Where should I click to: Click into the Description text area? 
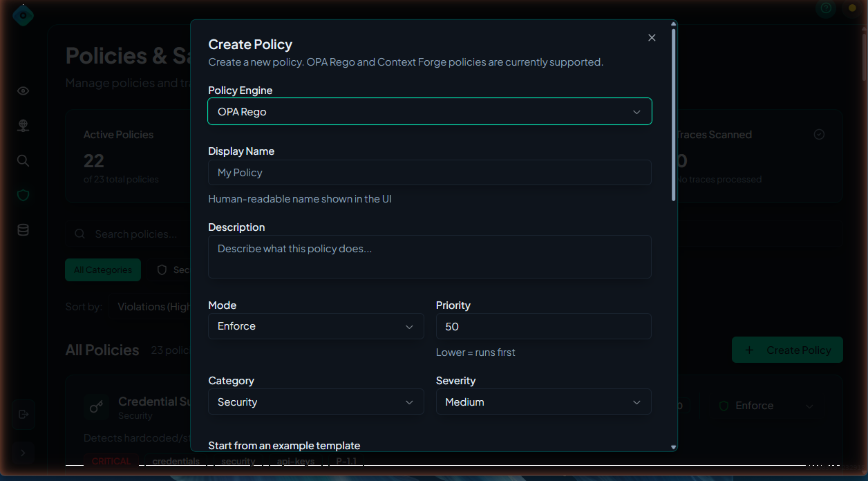pos(429,256)
